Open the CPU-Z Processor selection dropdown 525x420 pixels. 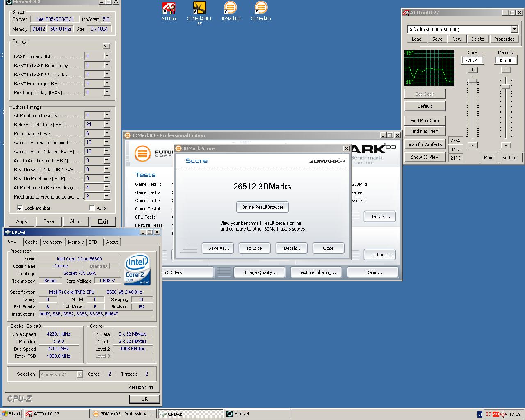tap(80, 374)
